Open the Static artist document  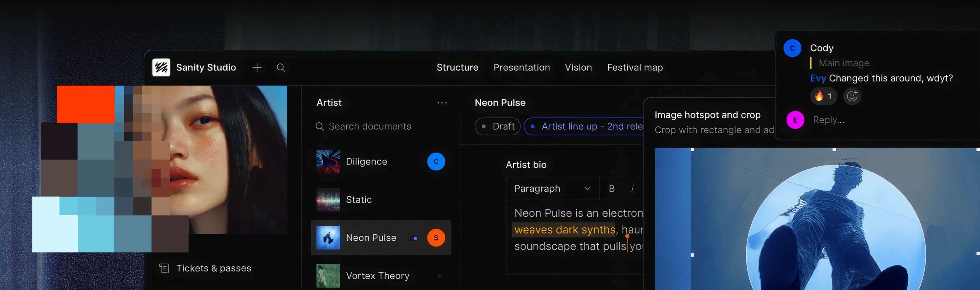click(x=381, y=200)
